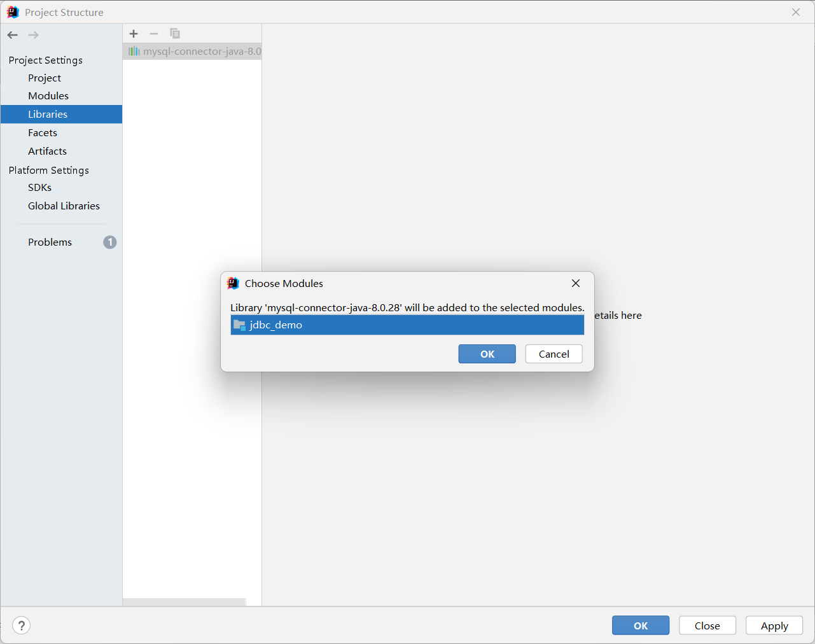Select jdbc_demo module in Choose Modules
The height and width of the screenshot is (644, 815).
pyautogui.click(x=407, y=325)
